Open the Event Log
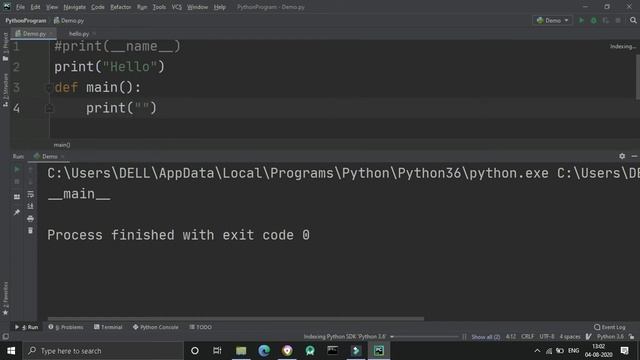640x360 pixels. (610, 327)
